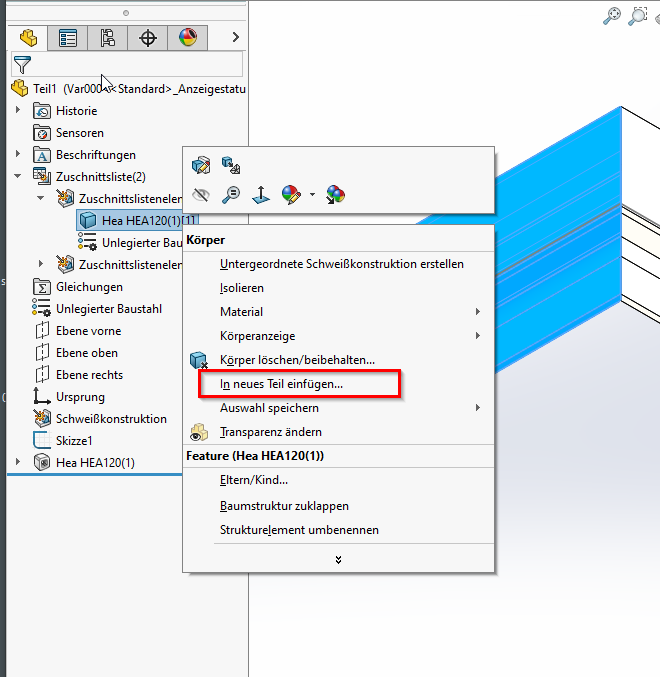Select the Ebene oben plane
The width and height of the screenshot is (660, 677).
tap(76, 353)
